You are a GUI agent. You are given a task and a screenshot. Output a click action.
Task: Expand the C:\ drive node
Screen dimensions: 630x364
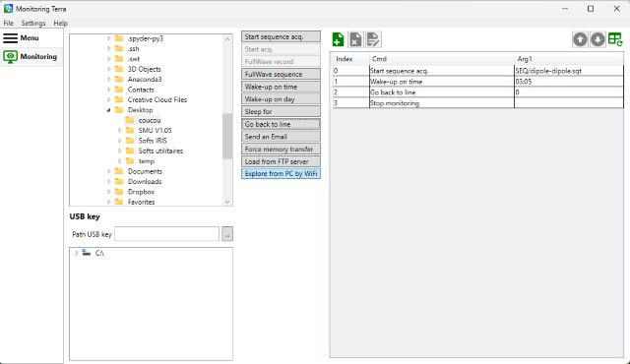(x=77, y=253)
